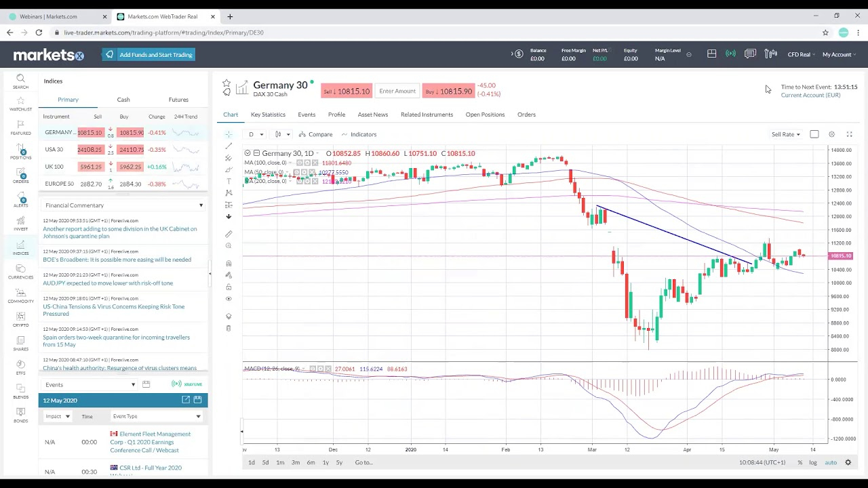Open the Search tool in the sidebar
The height and width of the screenshot is (488, 868).
(x=20, y=81)
